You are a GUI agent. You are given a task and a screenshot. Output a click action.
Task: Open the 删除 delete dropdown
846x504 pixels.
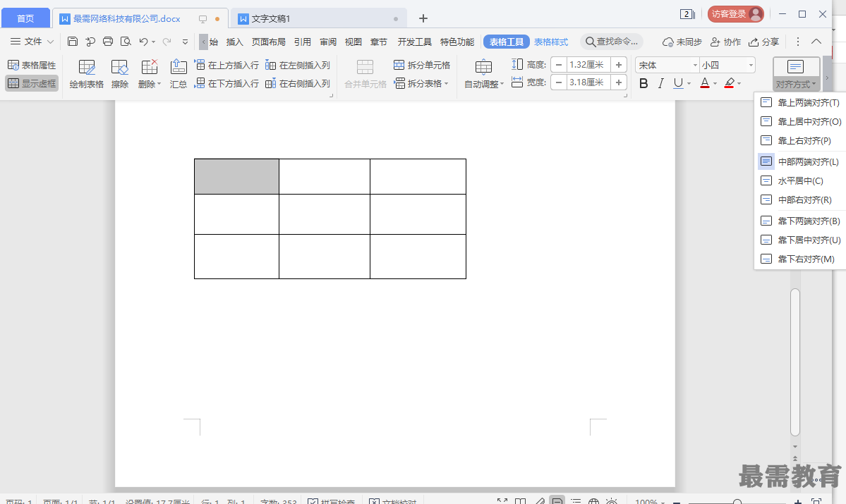pyautogui.click(x=150, y=74)
